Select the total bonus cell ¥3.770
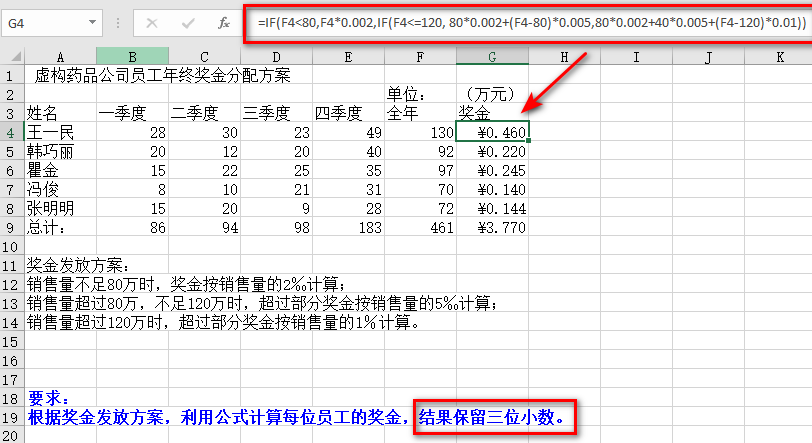 pyautogui.click(x=493, y=227)
